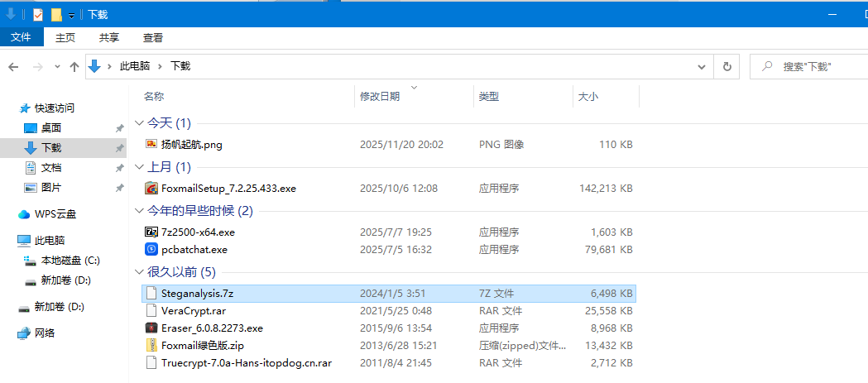Go up one folder level with up arrow
This screenshot has width=868, height=383.
[74, 66]
